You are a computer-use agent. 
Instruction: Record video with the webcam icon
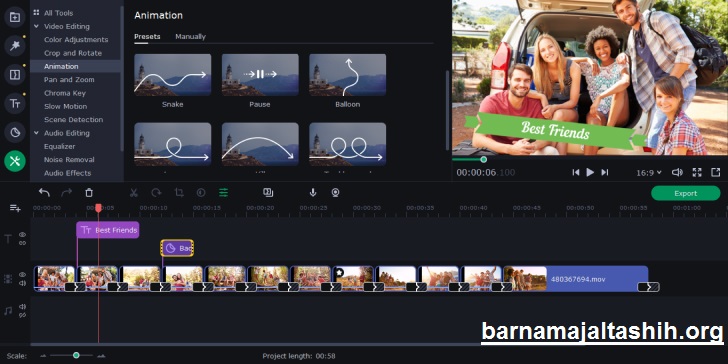(335, 193)
